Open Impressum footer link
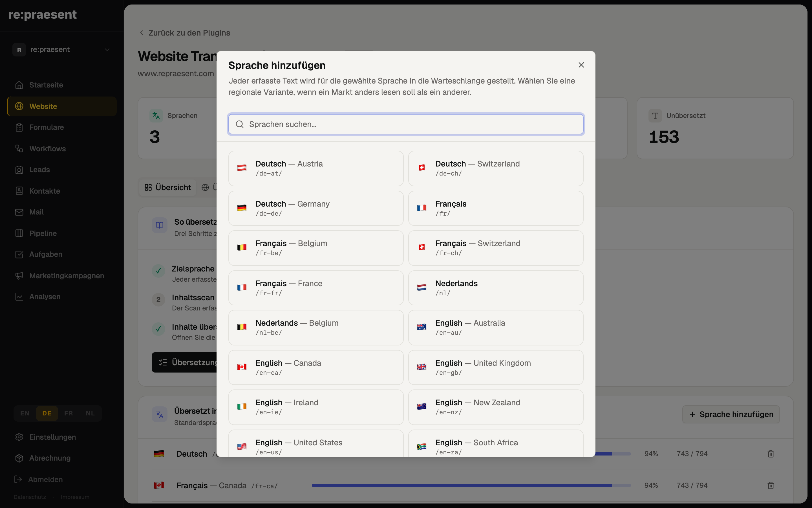 click(x=75, y=497)
